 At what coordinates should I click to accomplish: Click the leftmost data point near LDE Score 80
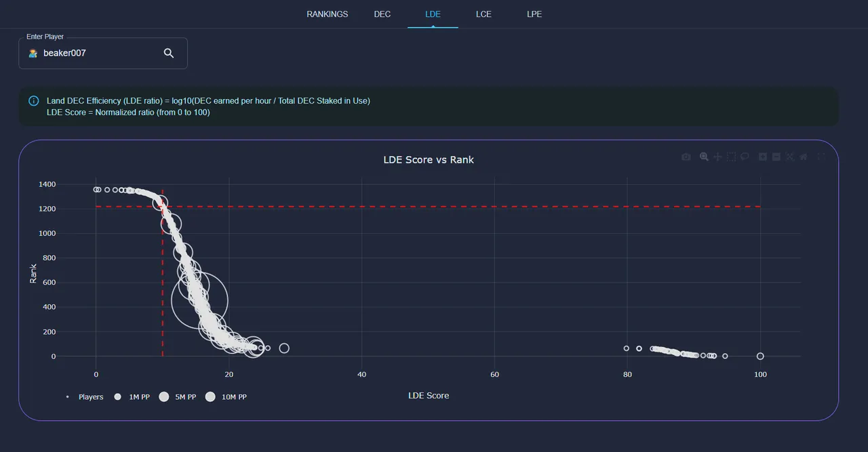tap(627, 348)
